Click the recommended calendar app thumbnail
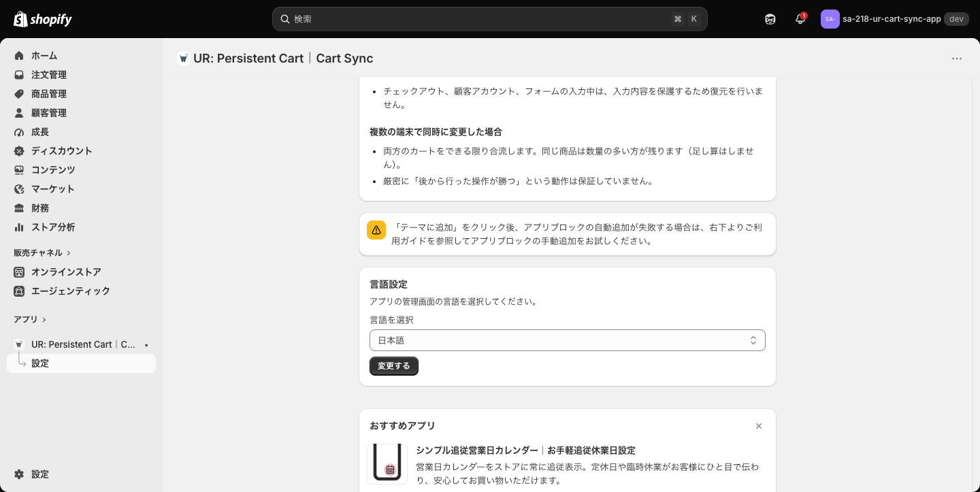980x492 pixels. click(387, 464)
